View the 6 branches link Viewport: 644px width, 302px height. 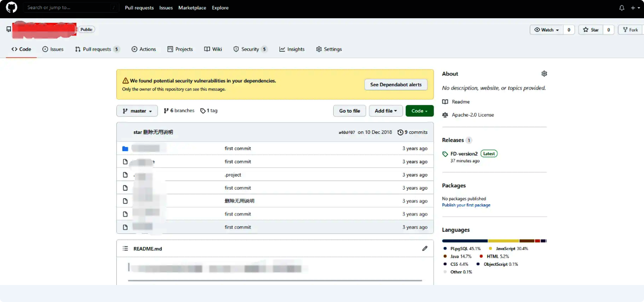point(179,111)
